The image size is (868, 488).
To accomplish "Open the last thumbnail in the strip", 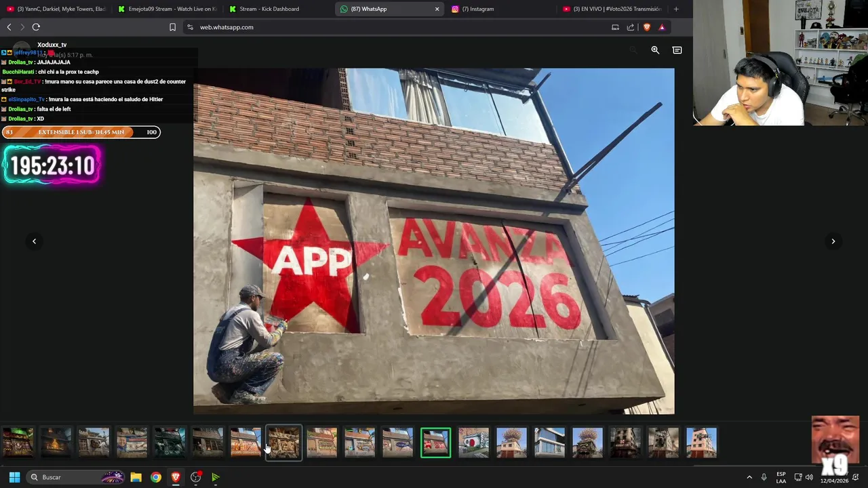I will coord(701,443).
